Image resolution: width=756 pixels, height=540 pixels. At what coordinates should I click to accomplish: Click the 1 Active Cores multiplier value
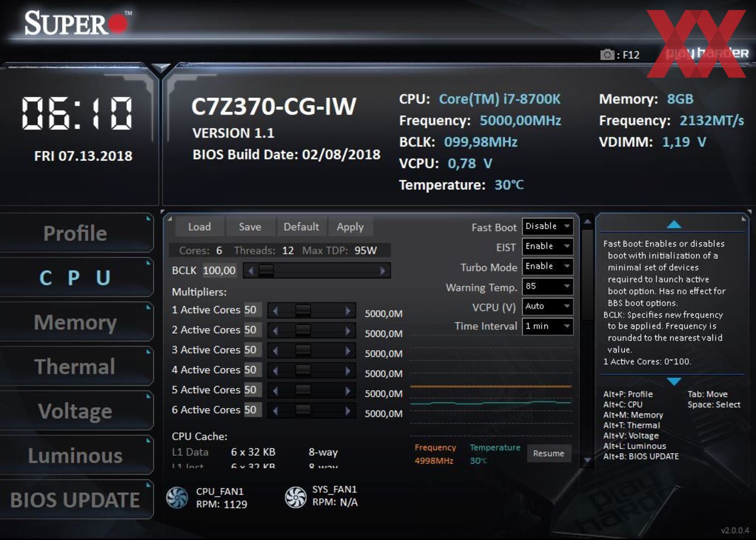[x=252, y=310]
